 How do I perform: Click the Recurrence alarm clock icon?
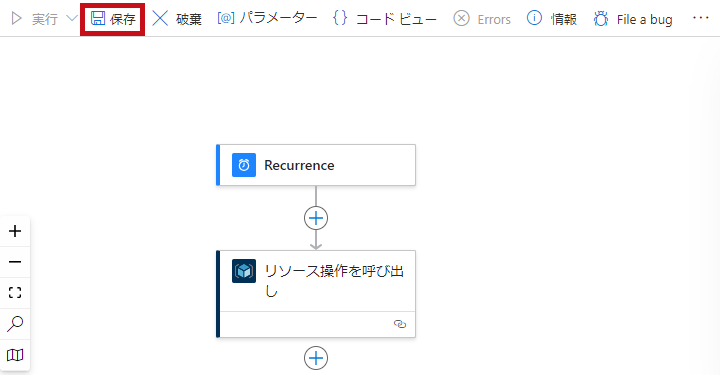pyautogui.click(x=244, y=165)
